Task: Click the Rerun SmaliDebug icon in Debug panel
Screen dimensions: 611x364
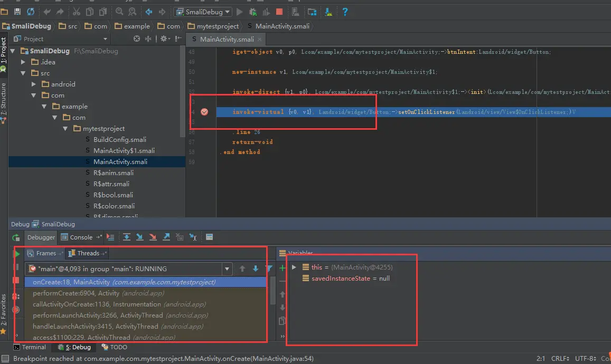Action: pos(16,237)
